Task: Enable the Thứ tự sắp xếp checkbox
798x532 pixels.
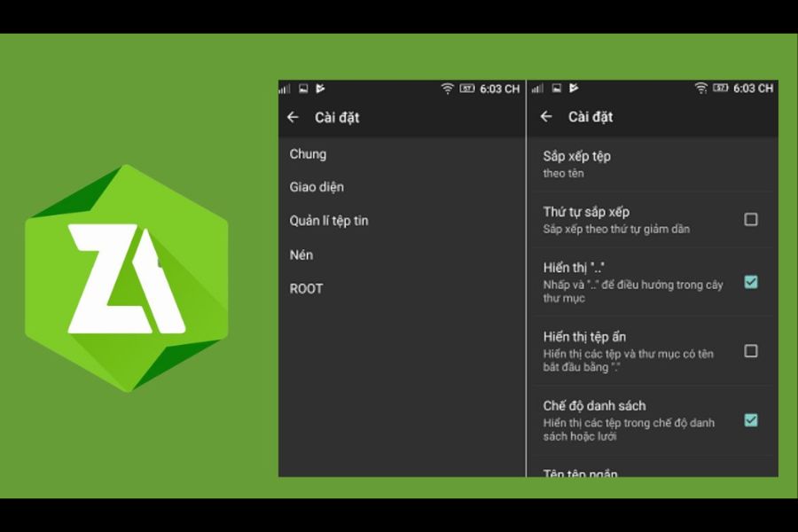Action: (751, 219)
